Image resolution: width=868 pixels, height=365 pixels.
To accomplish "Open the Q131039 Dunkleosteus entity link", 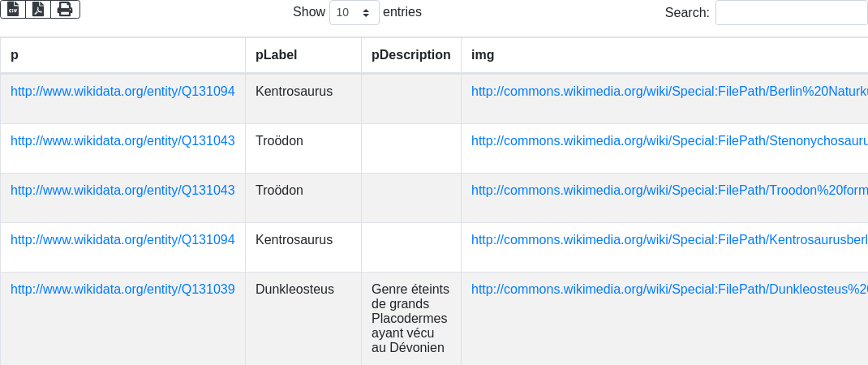I will pos(122,290).
